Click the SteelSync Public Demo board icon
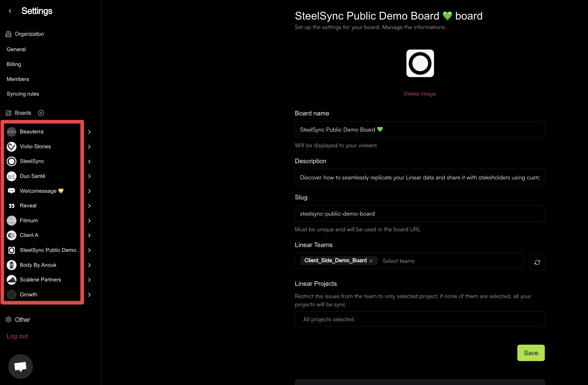The width and height of the screenshot is (588, 385). tap(12, 250)
